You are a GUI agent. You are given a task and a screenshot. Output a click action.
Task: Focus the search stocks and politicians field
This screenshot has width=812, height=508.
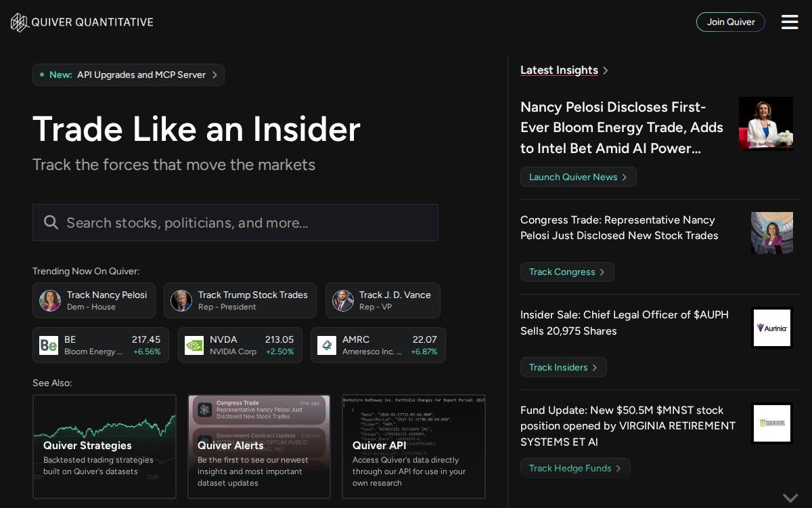[235, 222]
